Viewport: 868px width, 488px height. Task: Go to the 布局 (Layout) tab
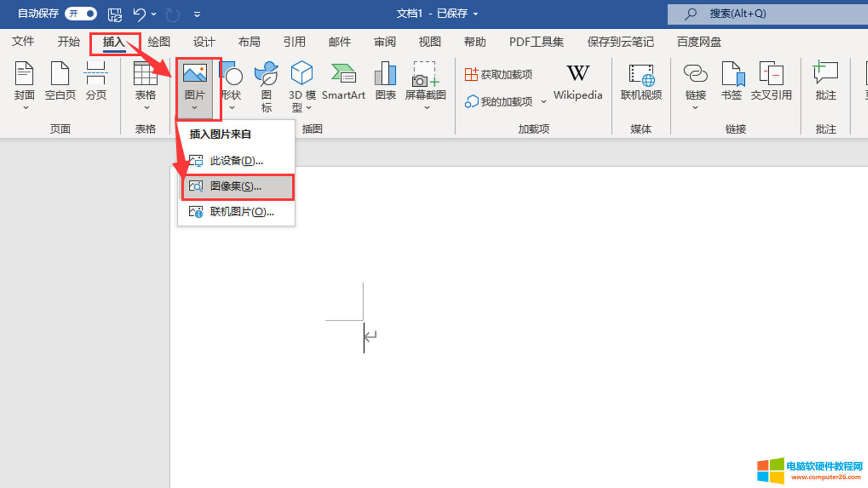point(249,42)
